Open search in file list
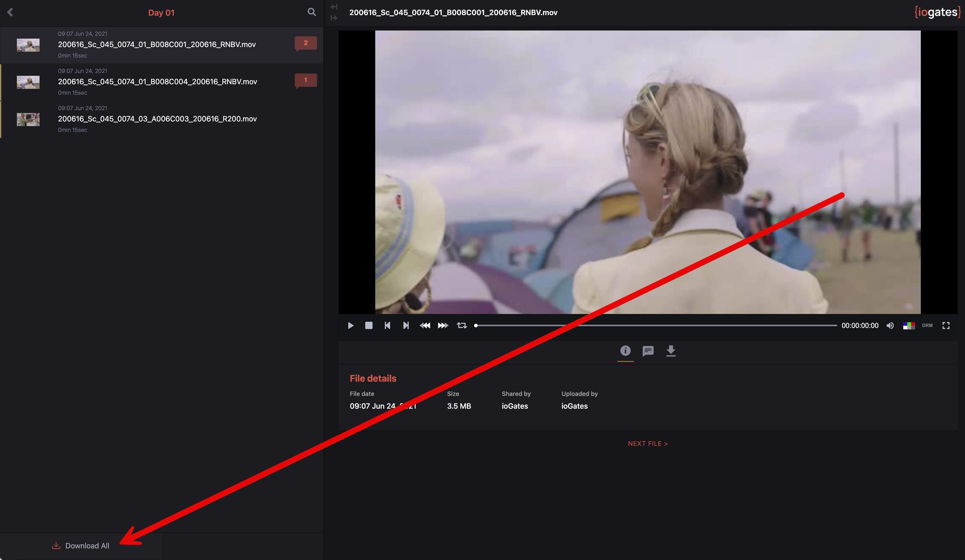Viewport: 965px width, 560px height. [x=312, y=12]
